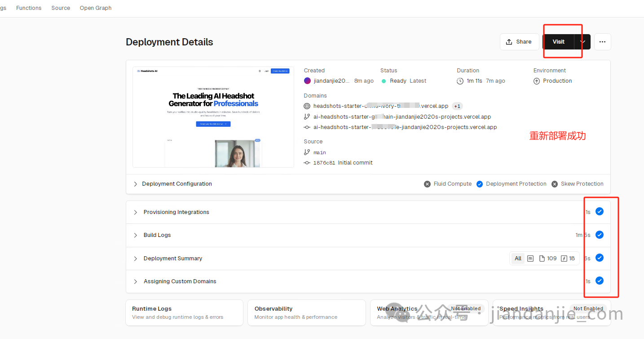Click the commit icon beside third domain
The height and width of the screenshot is (339, 644).
[307, 127]
